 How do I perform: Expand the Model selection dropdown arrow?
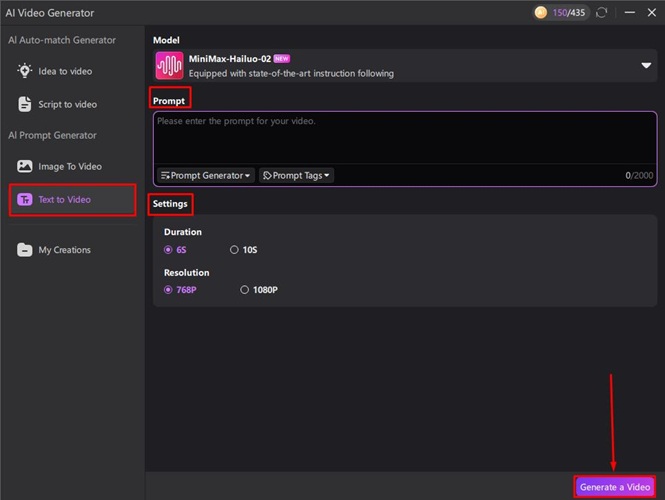(645, 66)
